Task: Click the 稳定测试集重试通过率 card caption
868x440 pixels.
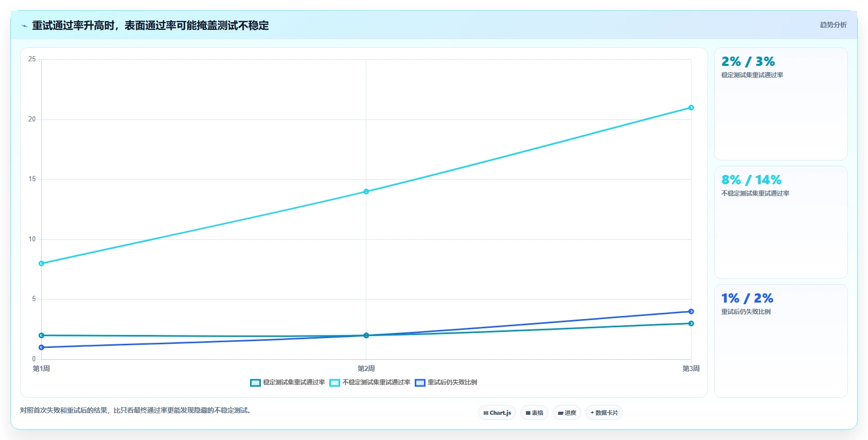Action: [752, 75]
